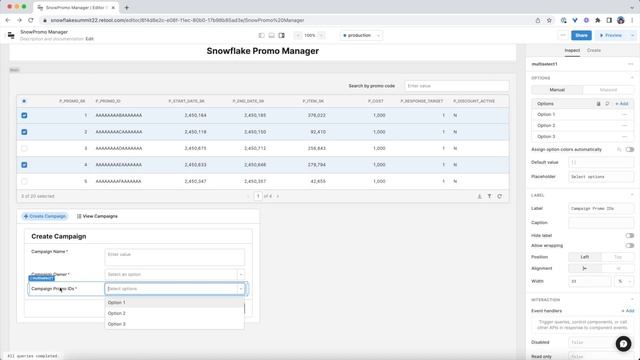Open the help chat bubble
Screen dimensions: 640x360
click(x=623, y=344)
